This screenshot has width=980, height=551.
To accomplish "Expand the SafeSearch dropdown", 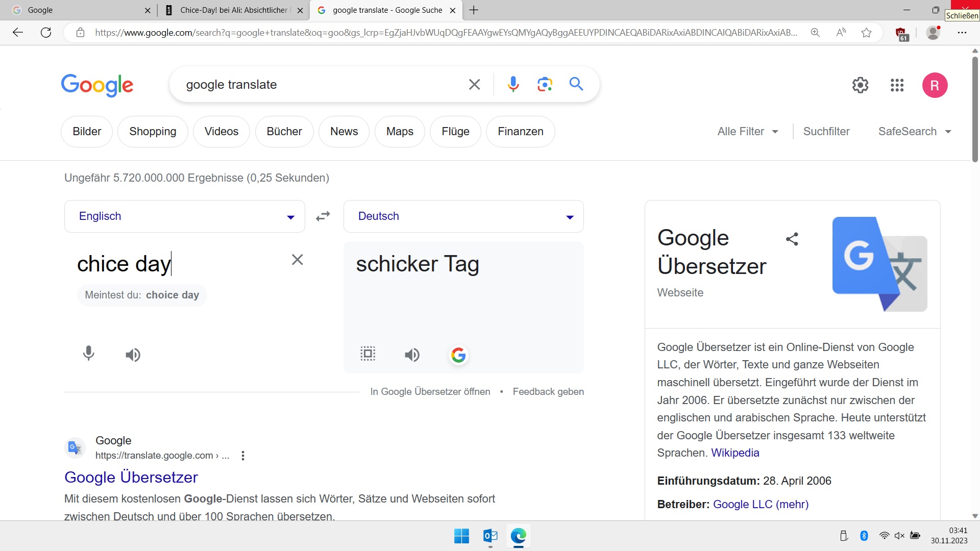I will click(x=915, y=132).
